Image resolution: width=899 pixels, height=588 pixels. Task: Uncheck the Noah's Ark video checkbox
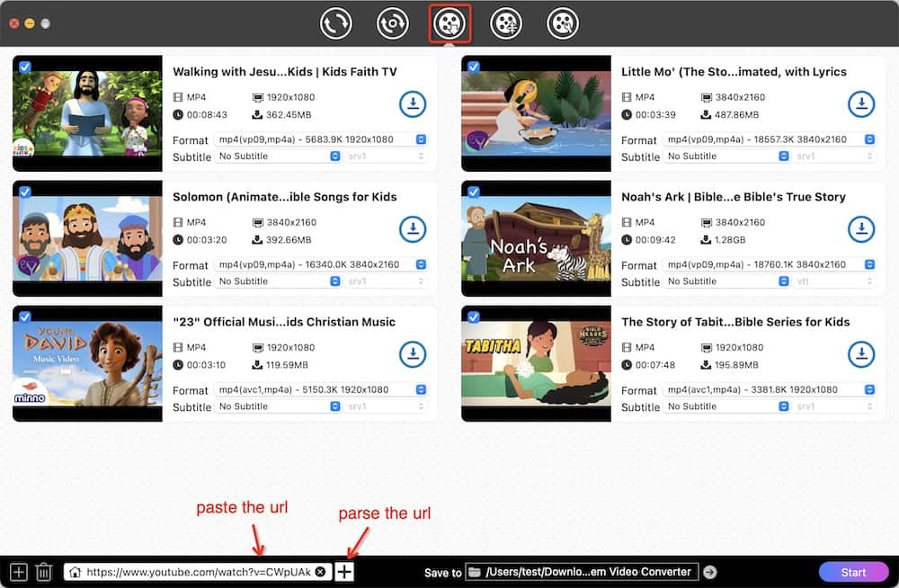click(x=474, y=192)
